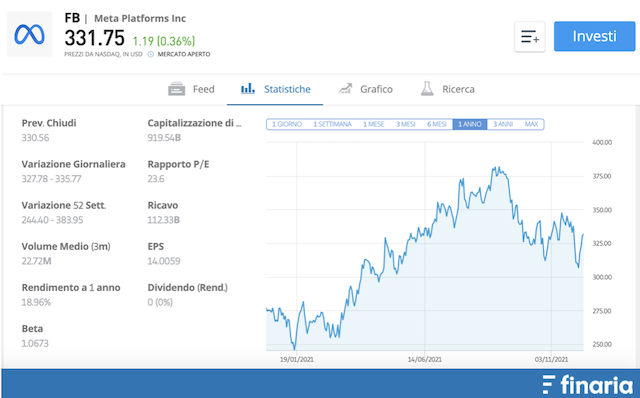Click the Grafico trend arrow icon
The height and width of the screenshot is (398, 640).
[x=345, y=88]
